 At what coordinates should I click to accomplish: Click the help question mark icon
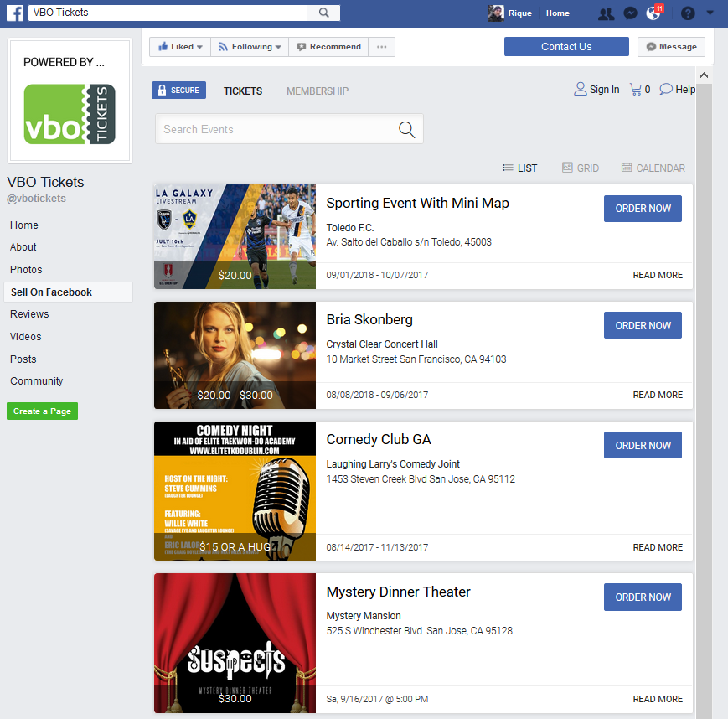688,13
